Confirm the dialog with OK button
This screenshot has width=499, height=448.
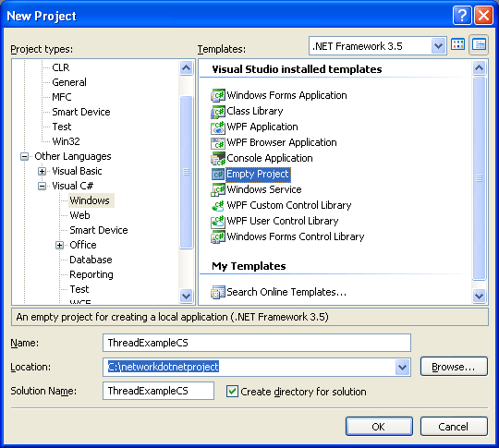379,427
